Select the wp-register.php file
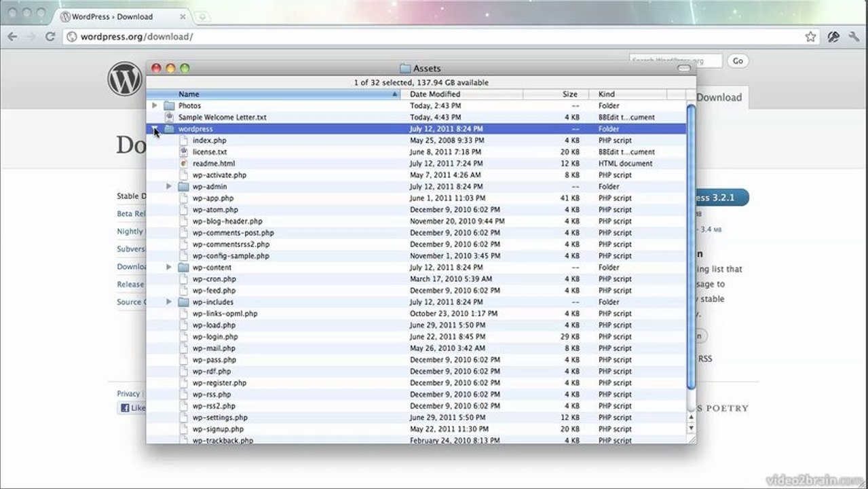Image resolution: width=868 pixels, height=489 pixels. (219, 383)
